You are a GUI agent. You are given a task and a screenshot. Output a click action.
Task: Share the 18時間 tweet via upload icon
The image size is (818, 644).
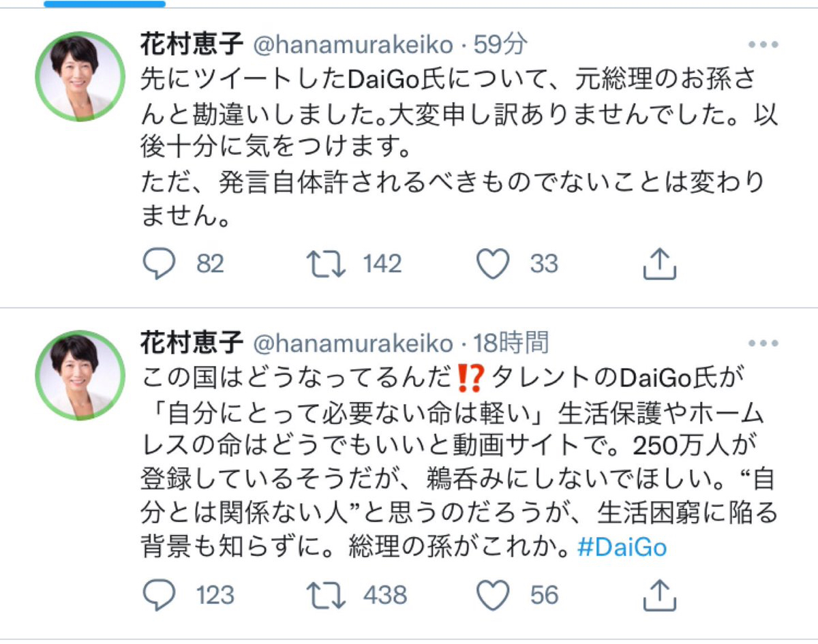(659, 595)
